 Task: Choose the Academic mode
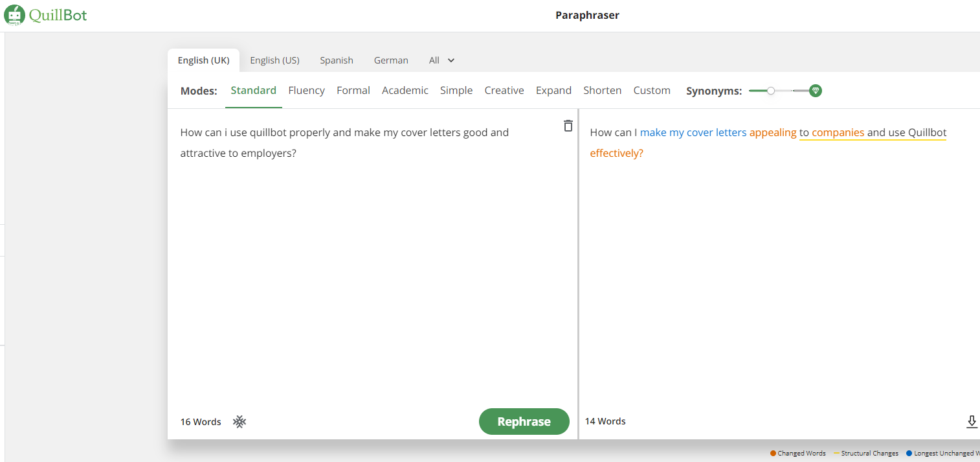(405, 91)
